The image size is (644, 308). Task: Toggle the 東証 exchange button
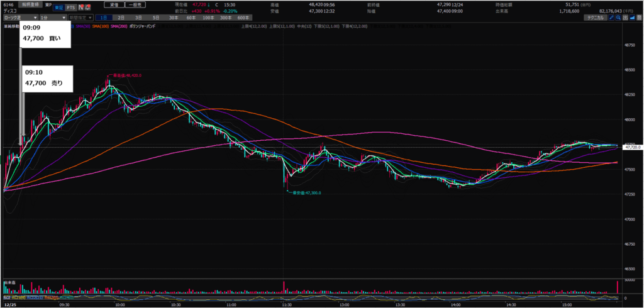[x=57, y=8]
